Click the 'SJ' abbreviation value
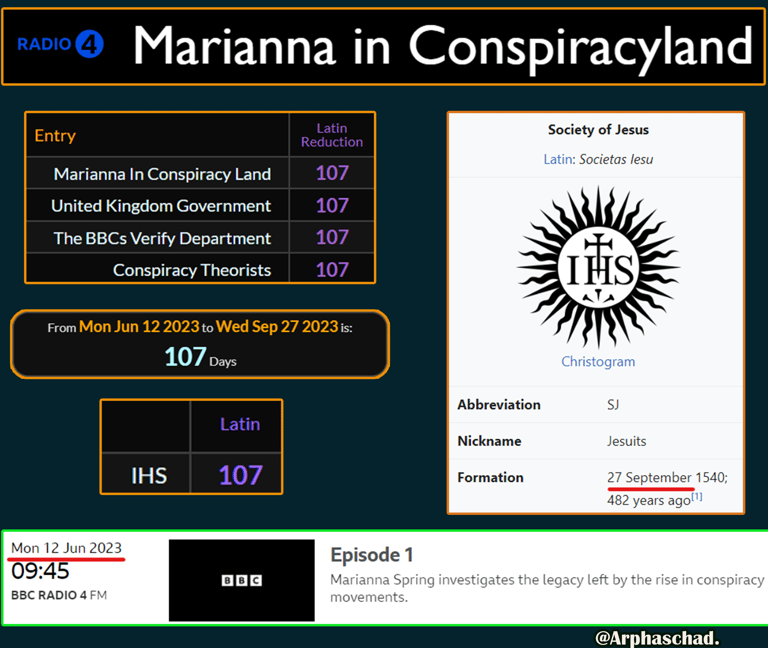Viewport: 768px width, 648px height. (x=613, y=405)
